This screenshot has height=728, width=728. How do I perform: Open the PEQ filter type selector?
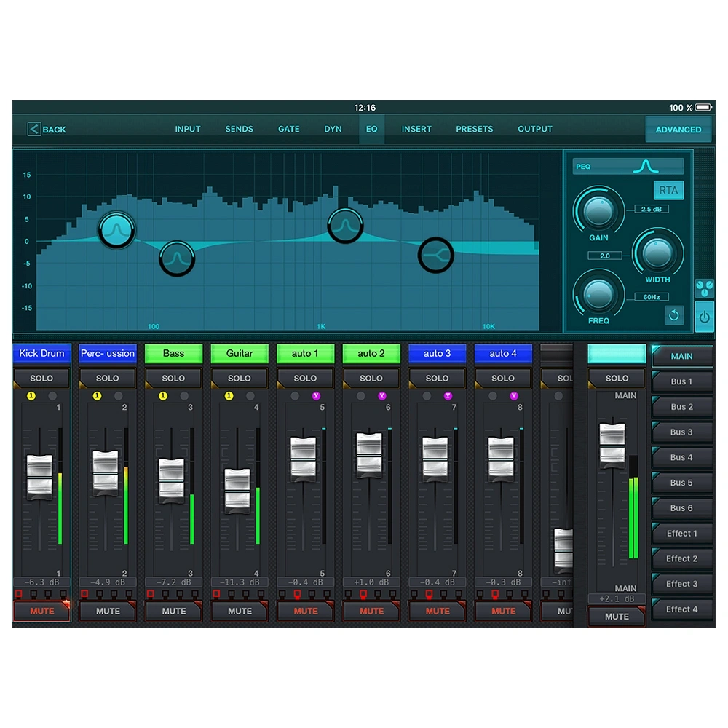(628, 165)
